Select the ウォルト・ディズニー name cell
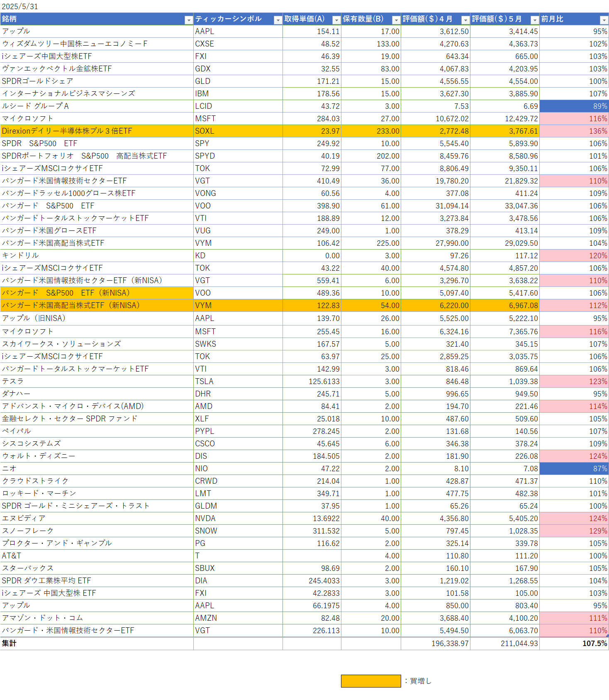Viewport: 609px width, 700px height. [97, 456]
